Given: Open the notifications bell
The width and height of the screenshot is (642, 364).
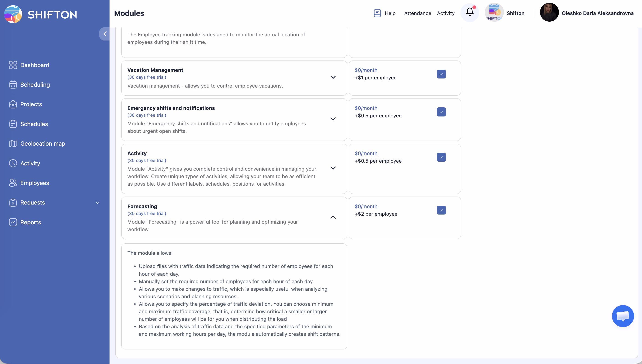Looking at the screenshot, I should coord(470,13).
